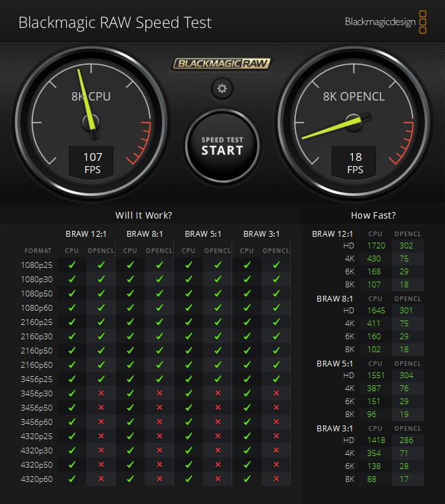
Task: Click the 3456p60 format row label
Action: [37, 422]
